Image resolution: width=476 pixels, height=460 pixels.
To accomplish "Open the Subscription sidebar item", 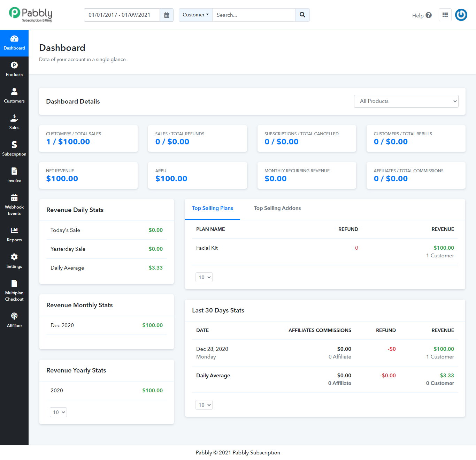I will (x=14, y=148).
